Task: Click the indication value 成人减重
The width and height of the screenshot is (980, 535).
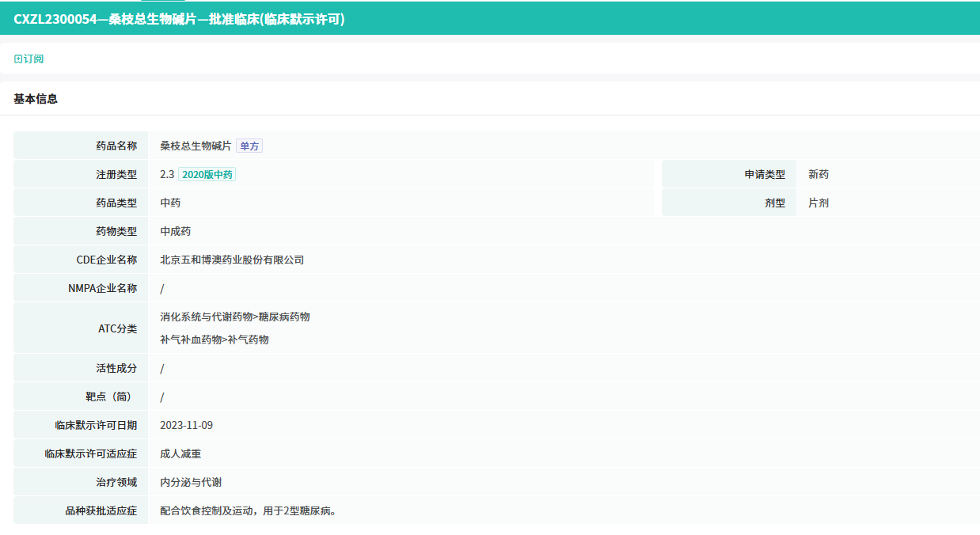Action: (x=180, y=453)
